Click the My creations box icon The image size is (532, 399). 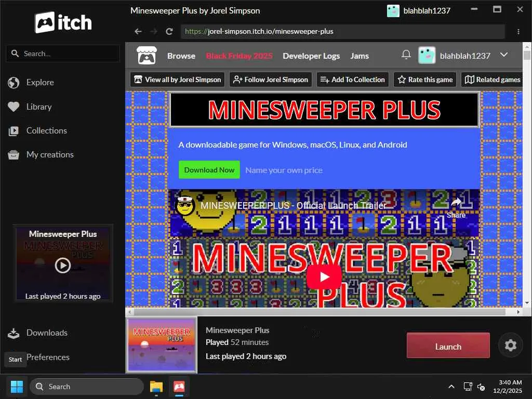coord(14,155)
